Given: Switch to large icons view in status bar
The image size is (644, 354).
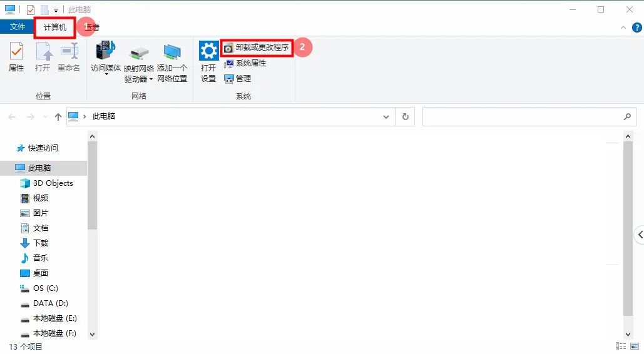Looking at the screenshot, I should click(x=635, y=346).
